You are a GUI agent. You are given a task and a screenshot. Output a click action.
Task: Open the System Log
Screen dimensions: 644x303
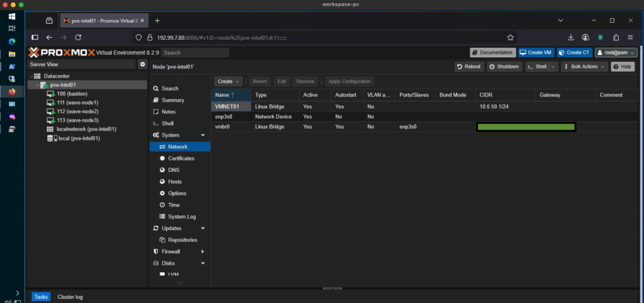click(180, 217)
